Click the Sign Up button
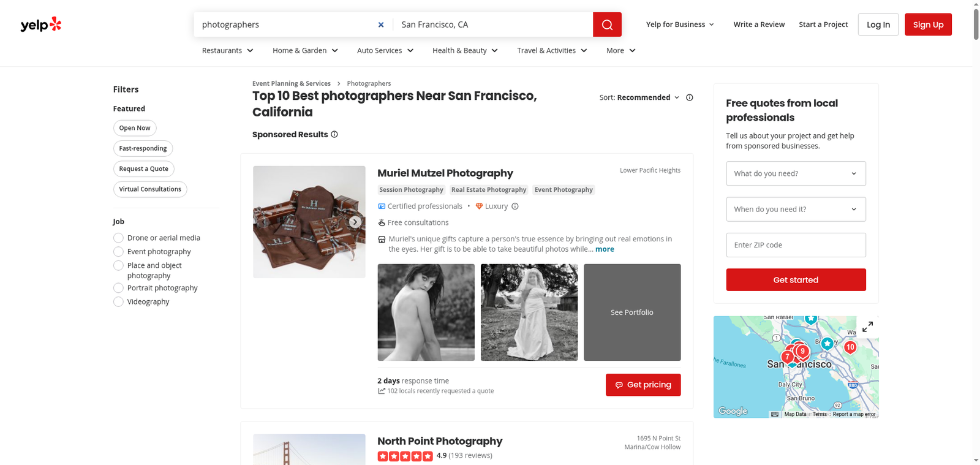 928,25
